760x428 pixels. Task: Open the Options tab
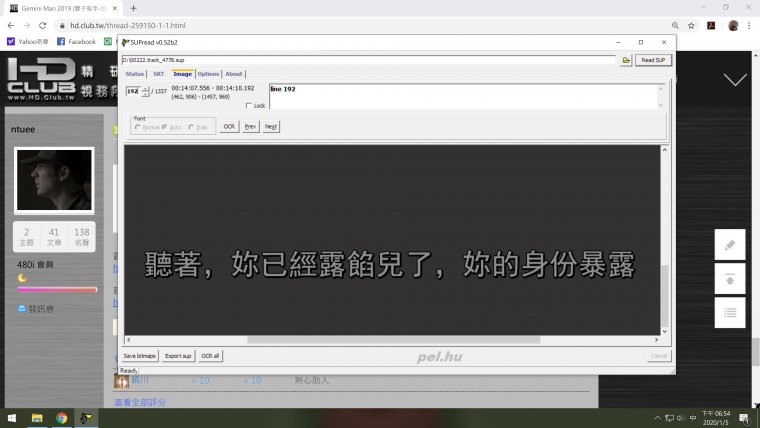[x=208, y=74]
